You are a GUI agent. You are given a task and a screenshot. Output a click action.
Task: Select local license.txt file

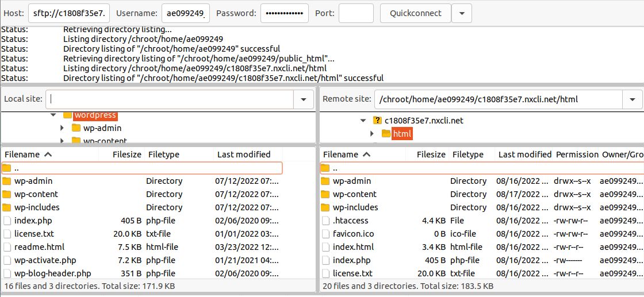pyautogui.click(x=142, y=234)
